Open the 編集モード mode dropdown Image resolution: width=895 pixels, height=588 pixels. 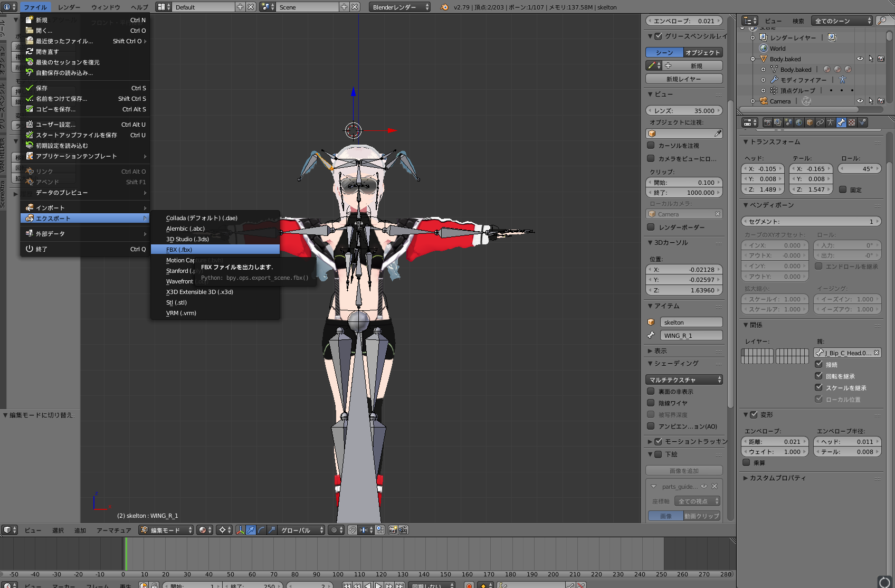166,530
